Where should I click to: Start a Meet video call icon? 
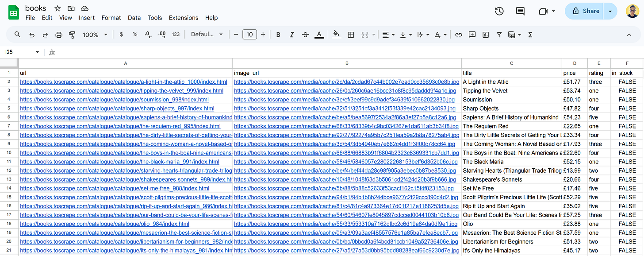coord(544,11)
